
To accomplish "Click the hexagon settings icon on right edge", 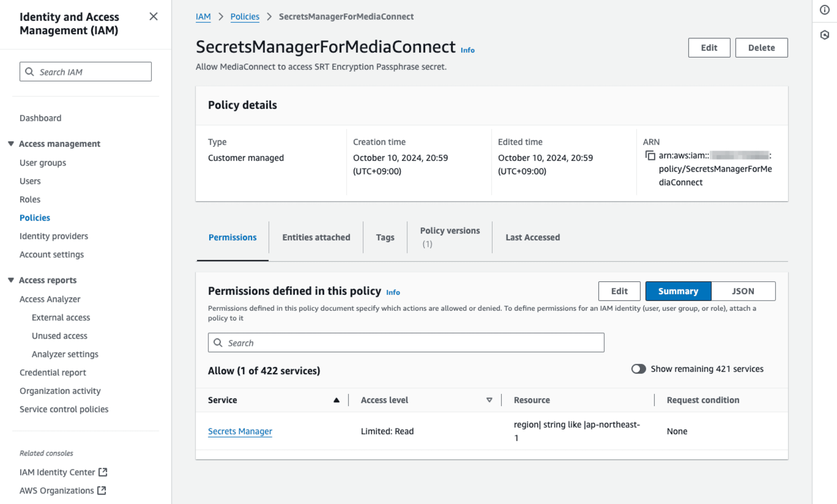I will pyautogui.click(x=824, y=35).
